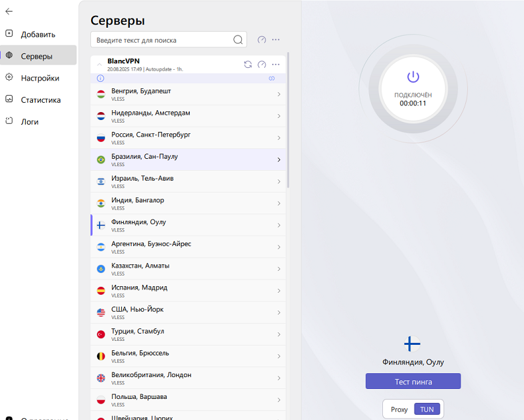Click the link icon under BlancVPN
This screenshot has height=420, width=524.
pos(271,78)
